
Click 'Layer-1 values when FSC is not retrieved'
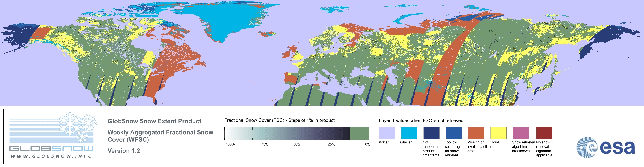coord(421,120)
